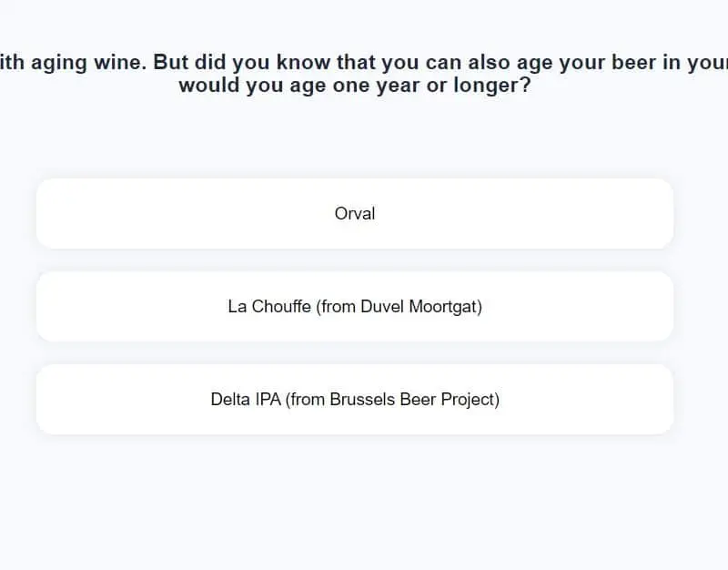This screenshot has width=728, height=570.
Task: Pick Orval as the beer to age
Action: pyautogui.click(x=355, y=213)
